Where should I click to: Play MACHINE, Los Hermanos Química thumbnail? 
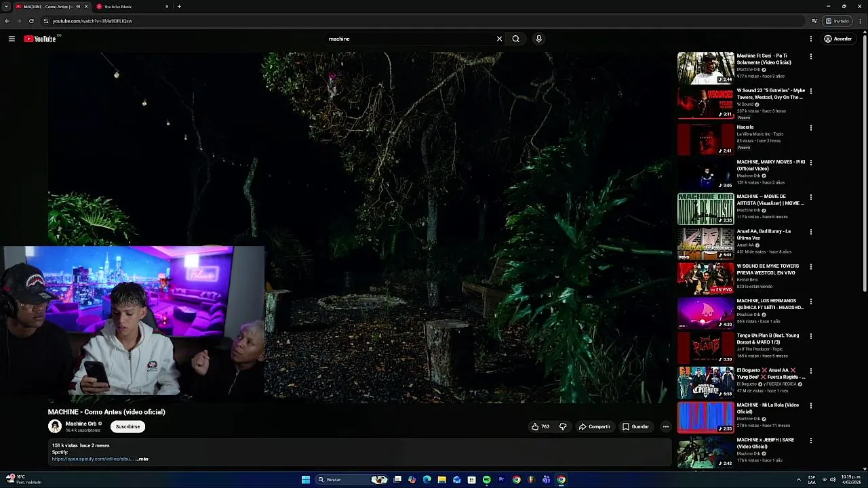pos(705,312)
